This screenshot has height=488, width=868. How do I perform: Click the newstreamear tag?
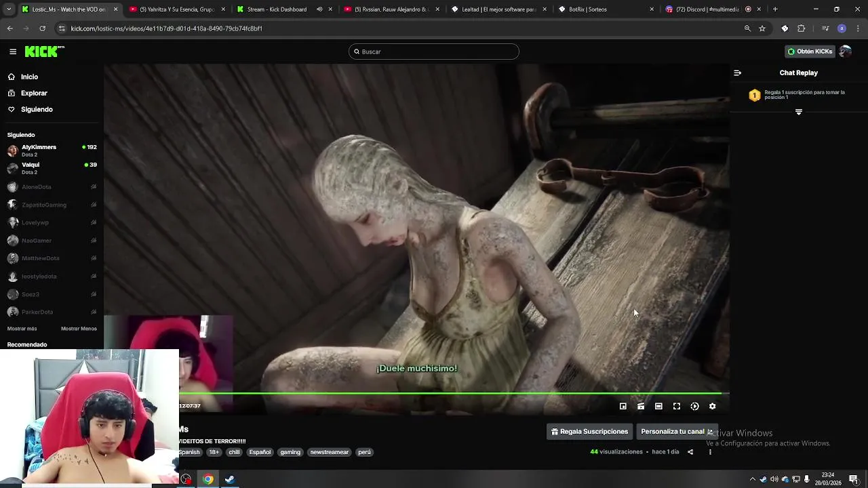click(330, 452)
